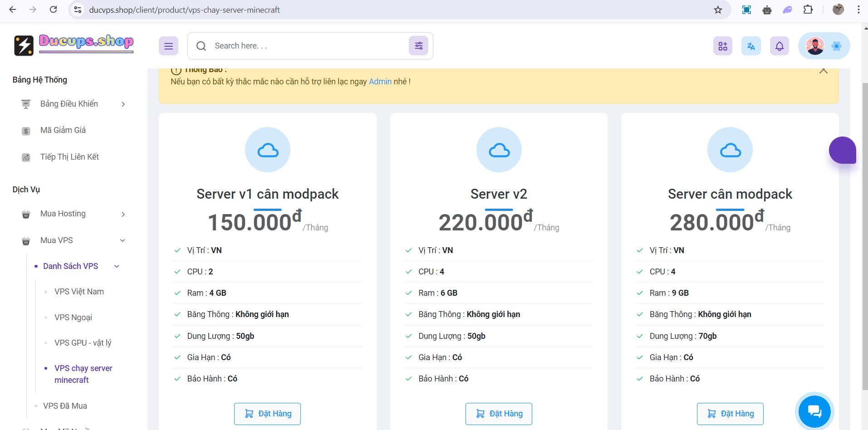This screenshot has width=868, height=430.
Task: Click the page vertical scrollbar
Action: 865,236
